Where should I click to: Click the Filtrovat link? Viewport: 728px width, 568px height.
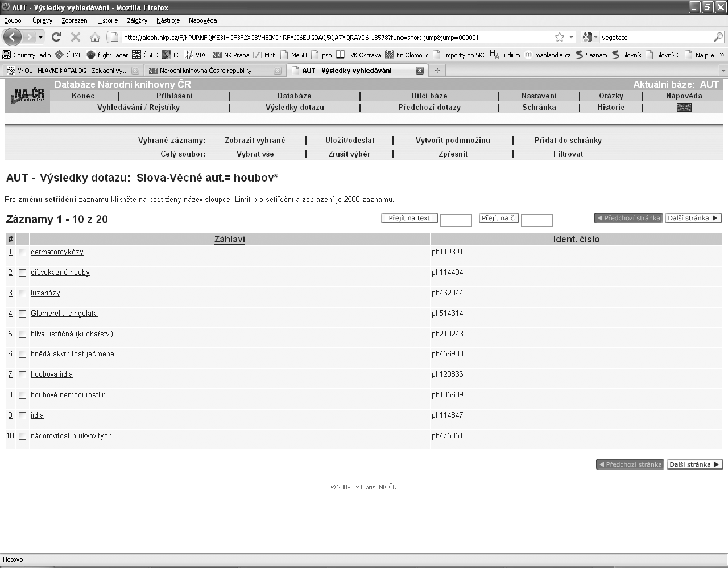click(568, 154)
